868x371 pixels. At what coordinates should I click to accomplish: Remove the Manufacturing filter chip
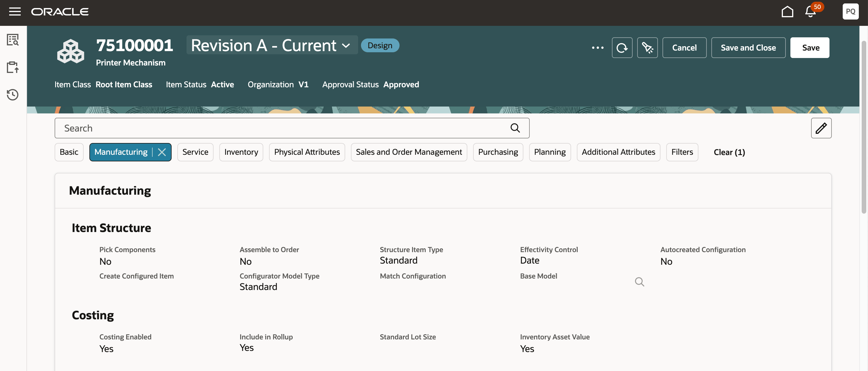(x=162, y=152)
